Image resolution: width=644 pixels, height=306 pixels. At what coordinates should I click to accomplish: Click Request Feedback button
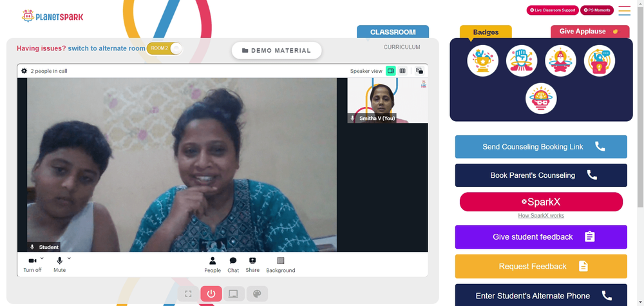coord(541,267)
